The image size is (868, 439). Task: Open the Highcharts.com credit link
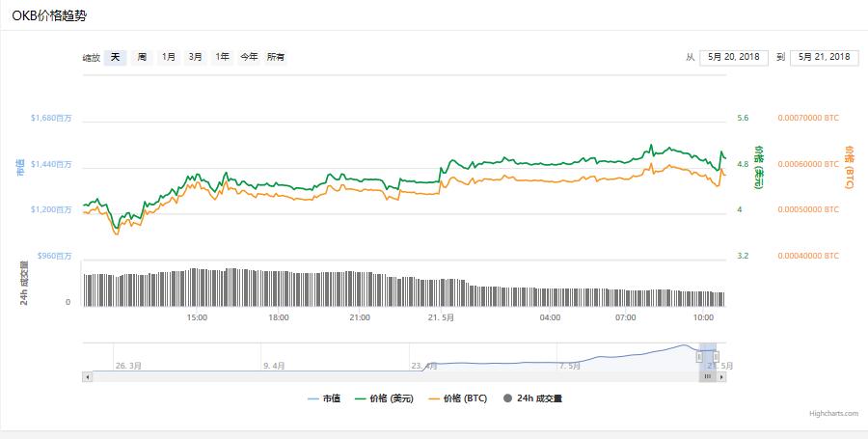(833, 414)
